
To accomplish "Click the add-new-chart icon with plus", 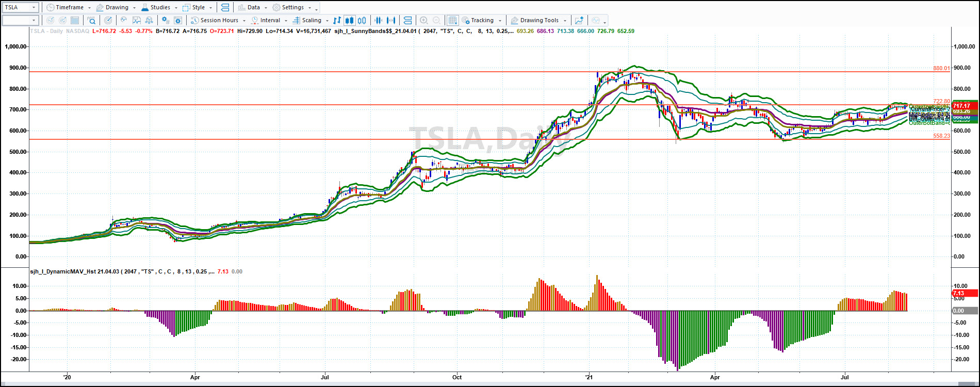I will [x=579, y=21].
